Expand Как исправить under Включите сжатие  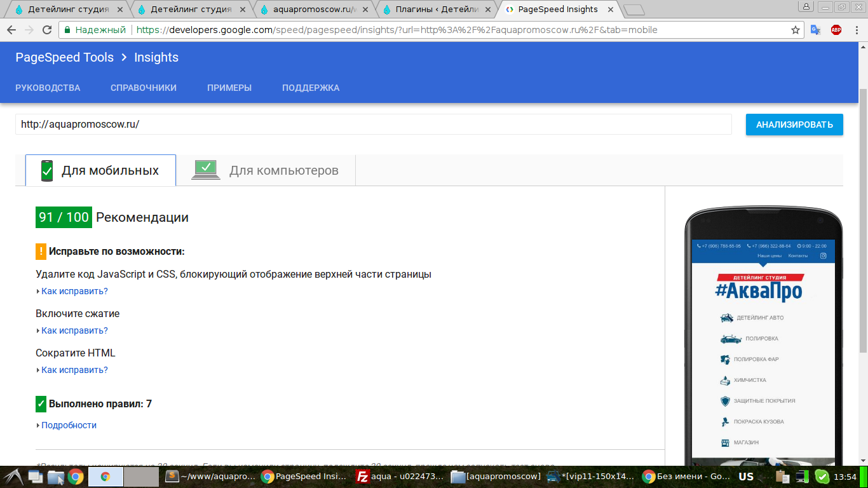(x=73, y=330)
